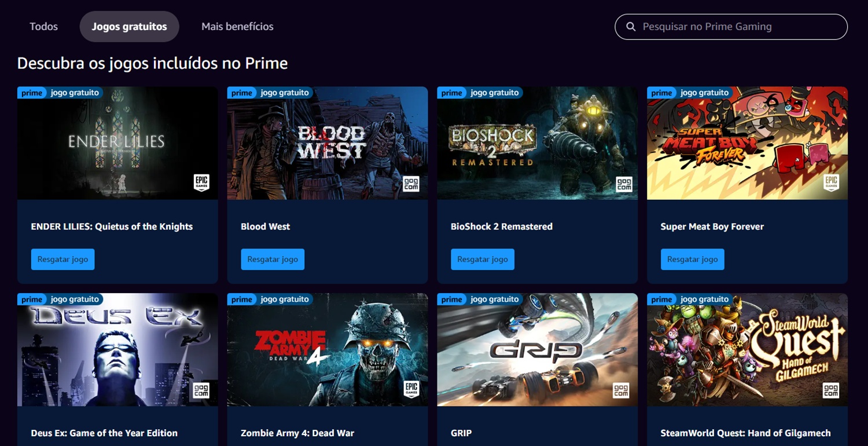Click the GOG.com logo on Blood West
Screen dimensions: 868x446
pyautogui.click(x=411, y=184)
